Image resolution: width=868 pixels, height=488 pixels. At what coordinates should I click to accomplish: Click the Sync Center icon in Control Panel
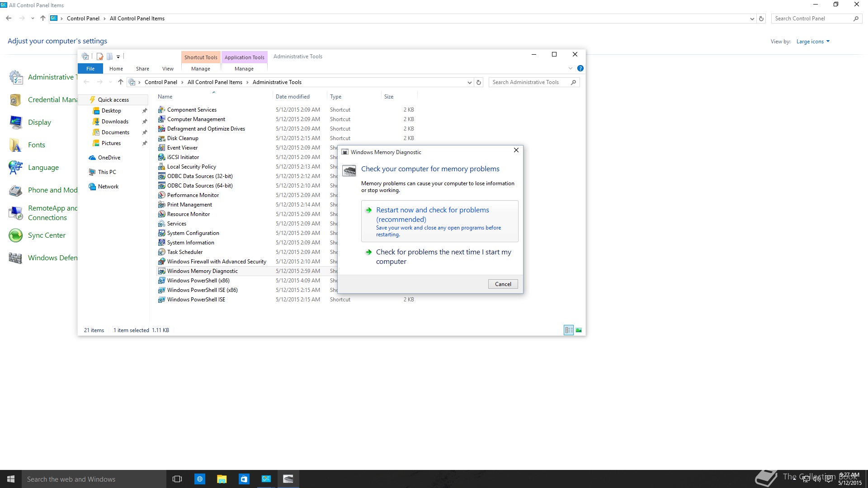[16, 235]
